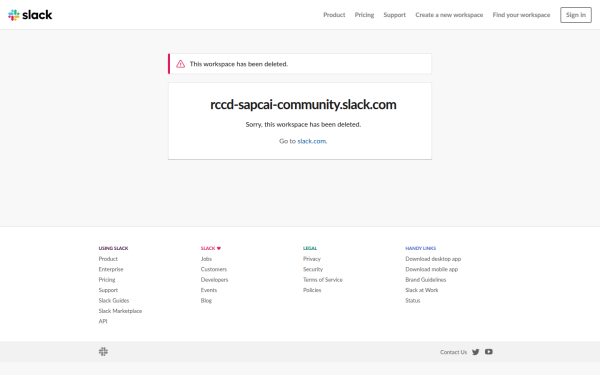600x375 pixels.
Task: Read the Blog link
Action: pyautogui.click(x=206, y=300)
